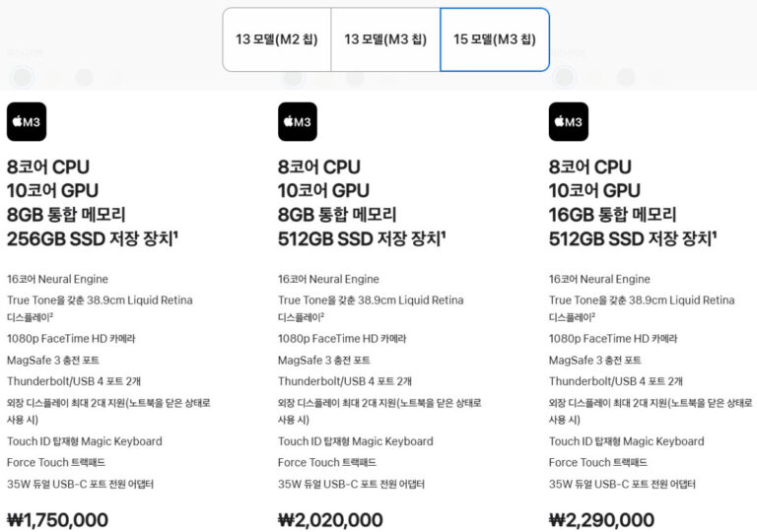757x532 pixels.
Task: Click 512GB SSD 저장 장치 in the ₩2,290,000 model
Action: (633, 238)
